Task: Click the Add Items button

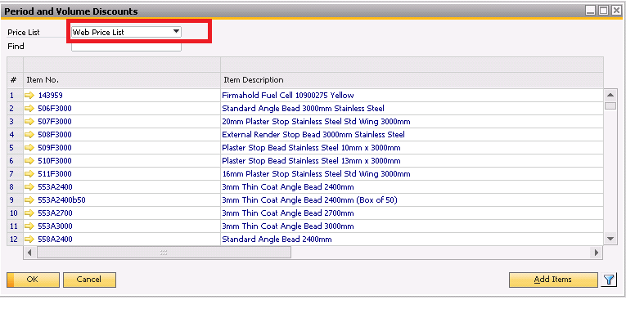Action: pyautogui.click(x=553, y=280)
